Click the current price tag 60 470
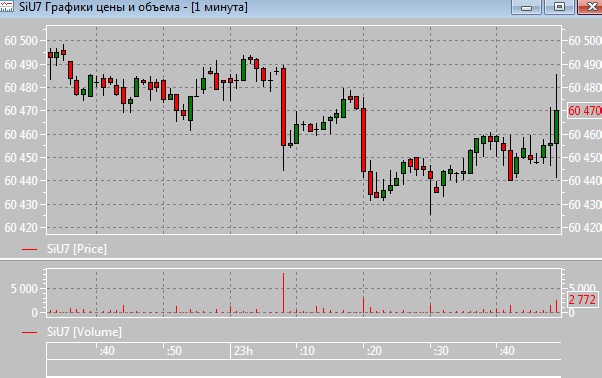The image size is (602, 378). click(584, 111)
